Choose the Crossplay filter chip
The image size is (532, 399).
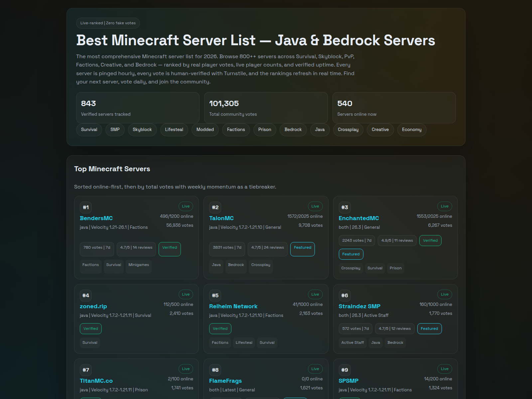click(x=348, y=130)
